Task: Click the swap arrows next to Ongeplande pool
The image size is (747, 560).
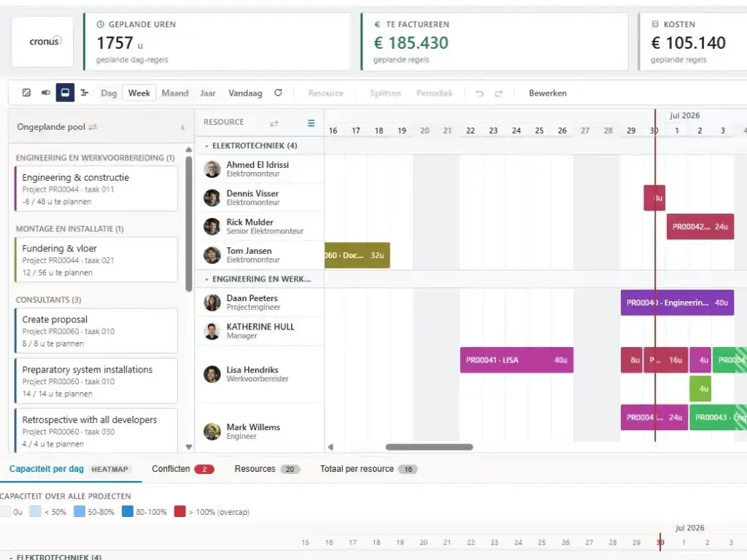Action: click(93, 127)
